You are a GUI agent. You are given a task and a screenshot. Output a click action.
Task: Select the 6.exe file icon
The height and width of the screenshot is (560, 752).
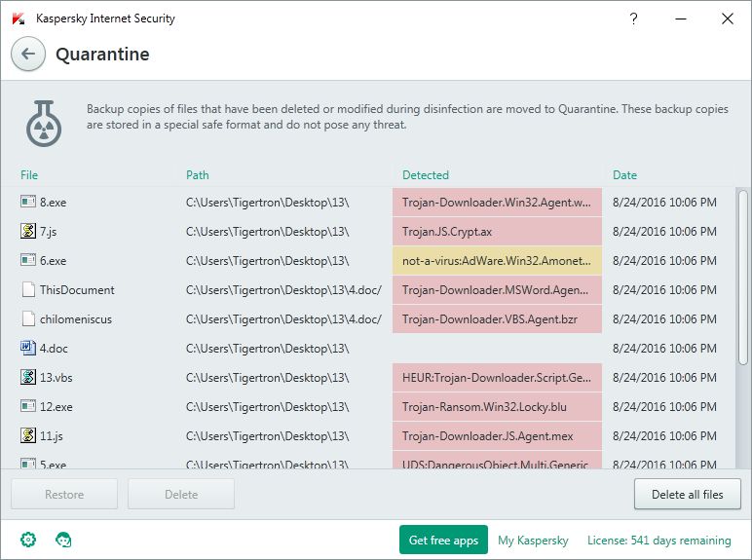[28, 260]
